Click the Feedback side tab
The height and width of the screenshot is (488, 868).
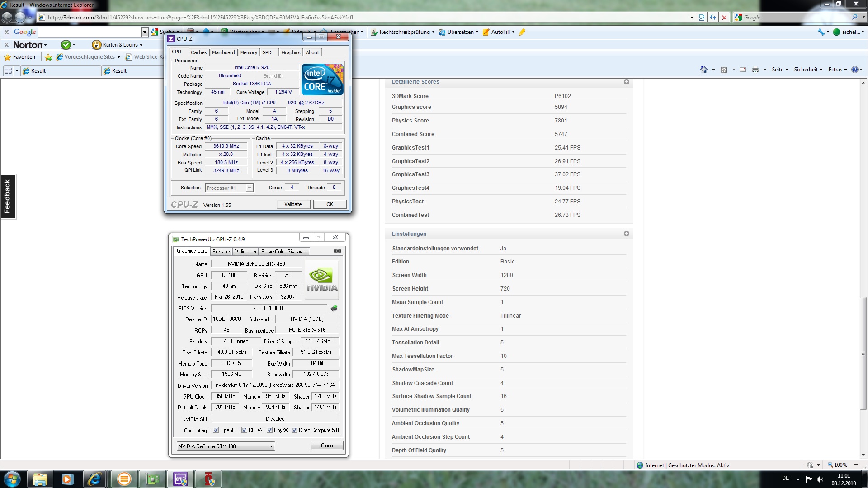(8, 197)
